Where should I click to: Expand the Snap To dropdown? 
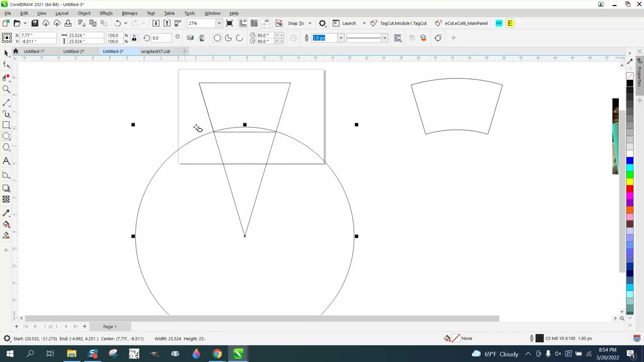pyautogui.click(x=309, y=23)
